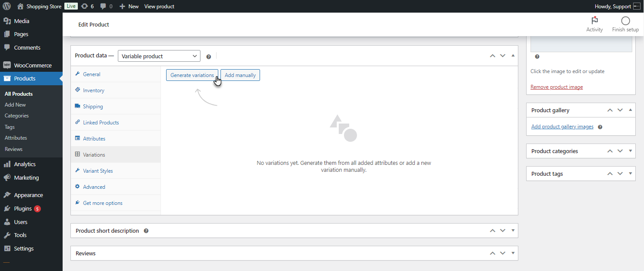Click the Generate variations button

point(192,75)
